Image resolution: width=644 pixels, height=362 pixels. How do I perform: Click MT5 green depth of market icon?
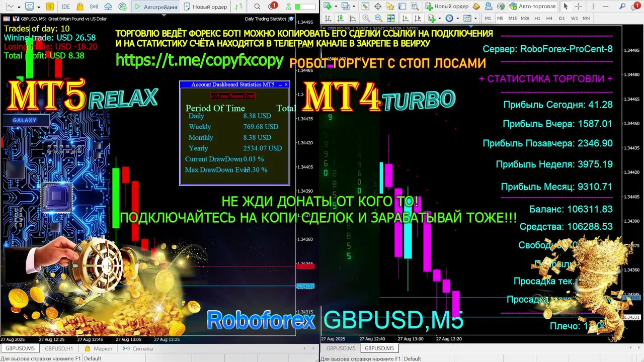(238, 7)
